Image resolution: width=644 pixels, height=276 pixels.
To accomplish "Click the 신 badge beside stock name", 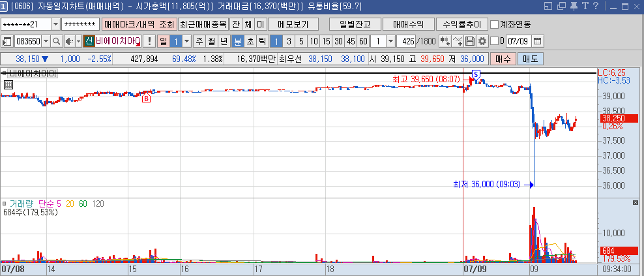I will click(x=89, y=41).
